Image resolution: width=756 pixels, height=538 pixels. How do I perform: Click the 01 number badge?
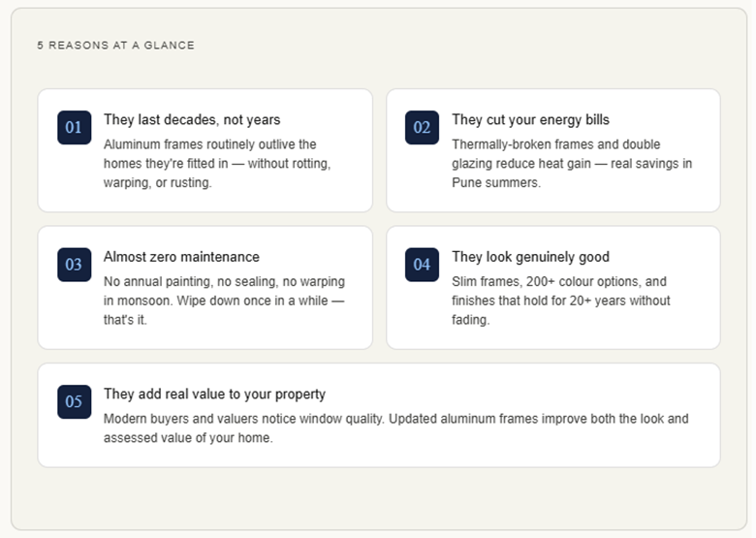[x=74, y=127]
